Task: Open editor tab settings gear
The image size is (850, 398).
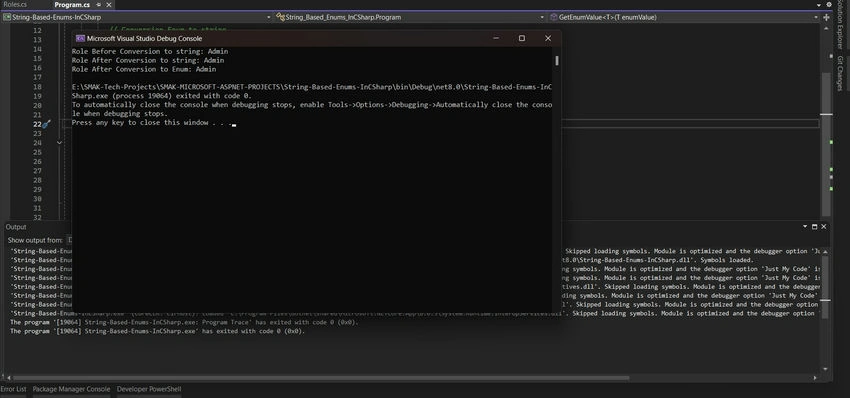Action: [x=829, y=4]
